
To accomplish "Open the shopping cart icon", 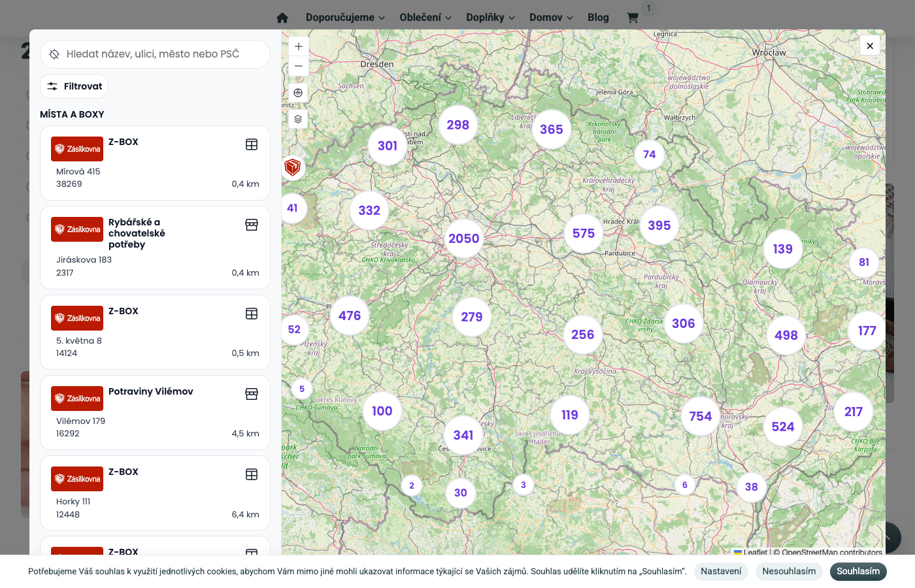I will coord(633,18).
